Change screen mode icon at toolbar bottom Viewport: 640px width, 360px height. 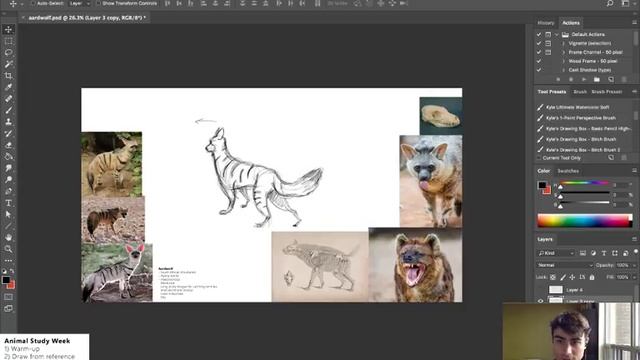8,309
